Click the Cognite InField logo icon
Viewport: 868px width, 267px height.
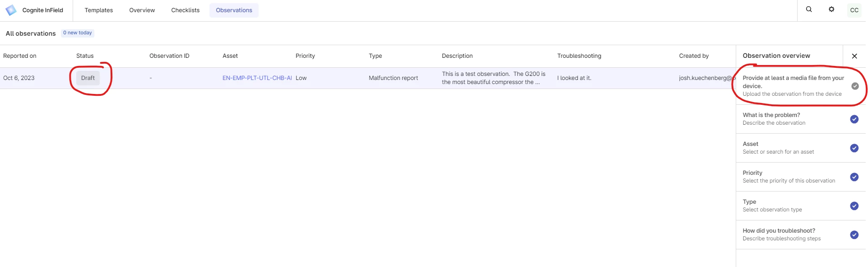click(x=11, y=10)
